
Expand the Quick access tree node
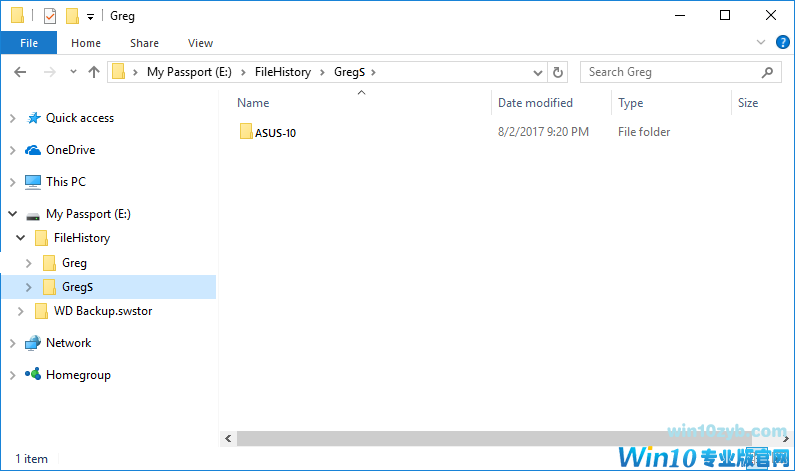click(12, 118)
